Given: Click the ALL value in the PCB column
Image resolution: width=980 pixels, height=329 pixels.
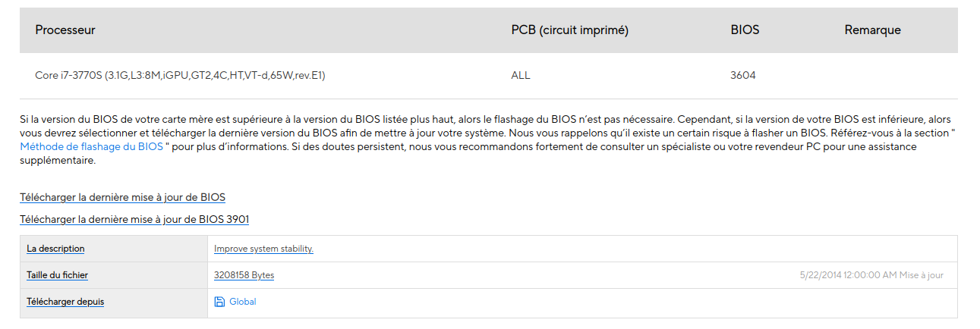Looking at the screenshot, I should tap(521, 76).
